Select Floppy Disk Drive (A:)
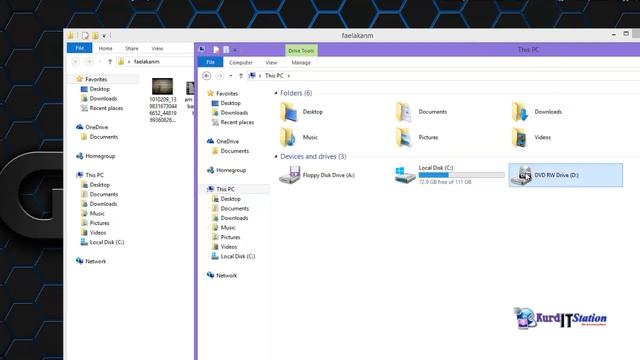The image size is (640, 360). coord(317,175)
